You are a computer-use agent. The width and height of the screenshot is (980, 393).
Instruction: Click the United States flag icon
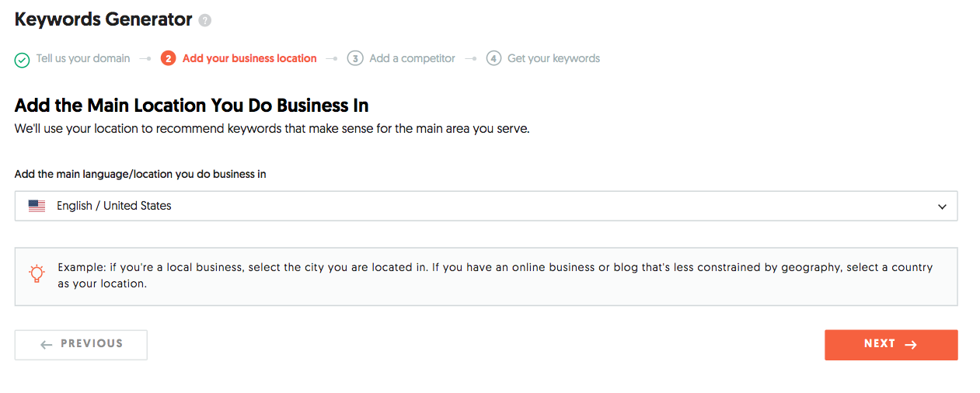coord(37,206)
